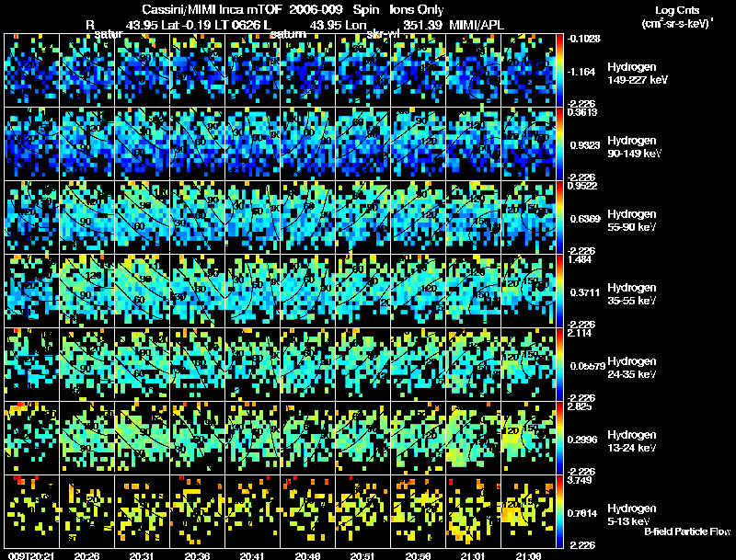Click the color bar for the 55-90 keV row
736x560 pixels.
(x=559, y=218)
